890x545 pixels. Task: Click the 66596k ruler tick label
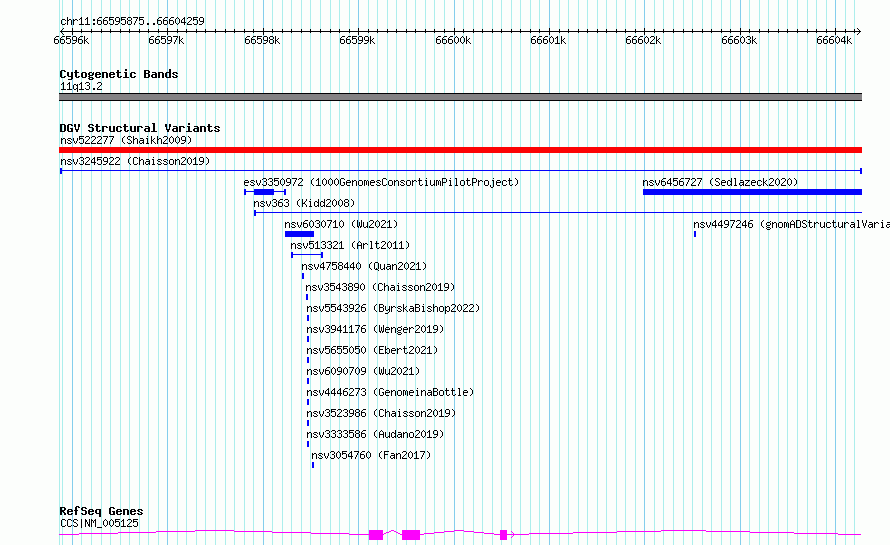point(71,40)
